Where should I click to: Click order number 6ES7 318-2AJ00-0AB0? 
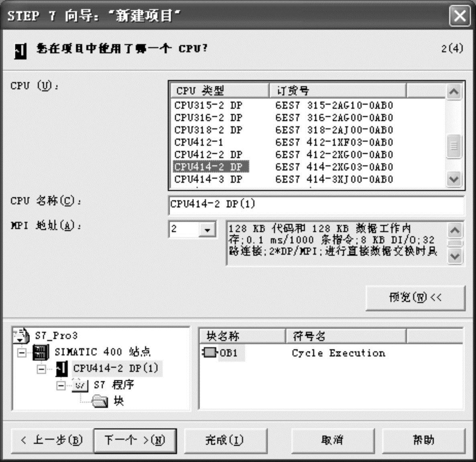click(334, 130)
